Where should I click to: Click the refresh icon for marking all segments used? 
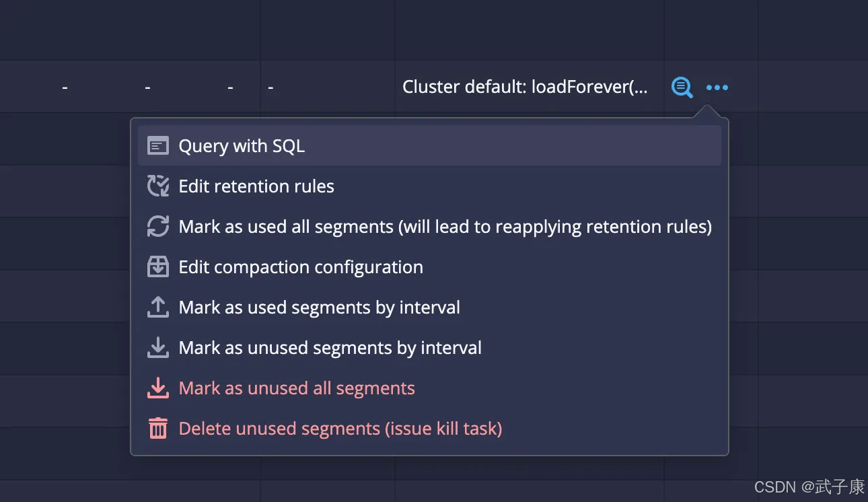[x=158, y=227]
